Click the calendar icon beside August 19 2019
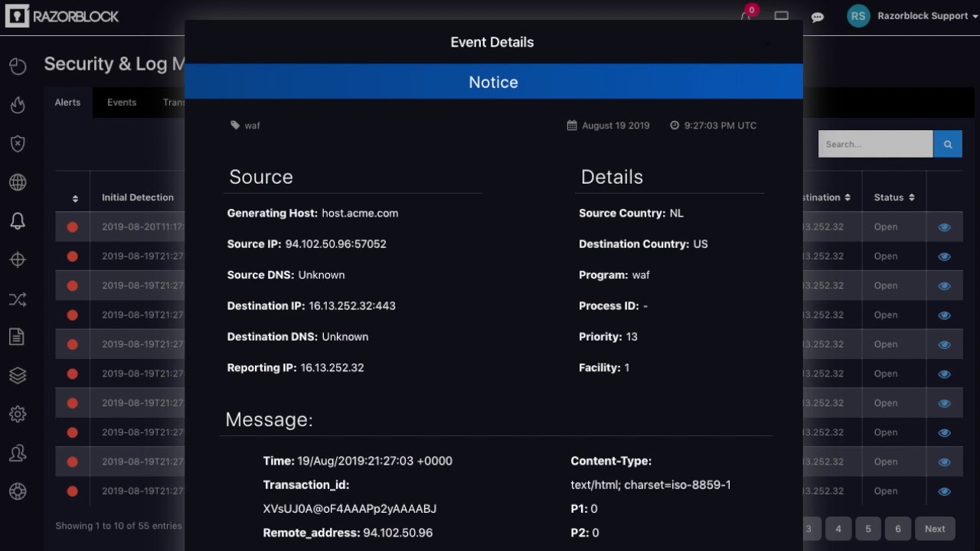 click(x=572, y=125)
